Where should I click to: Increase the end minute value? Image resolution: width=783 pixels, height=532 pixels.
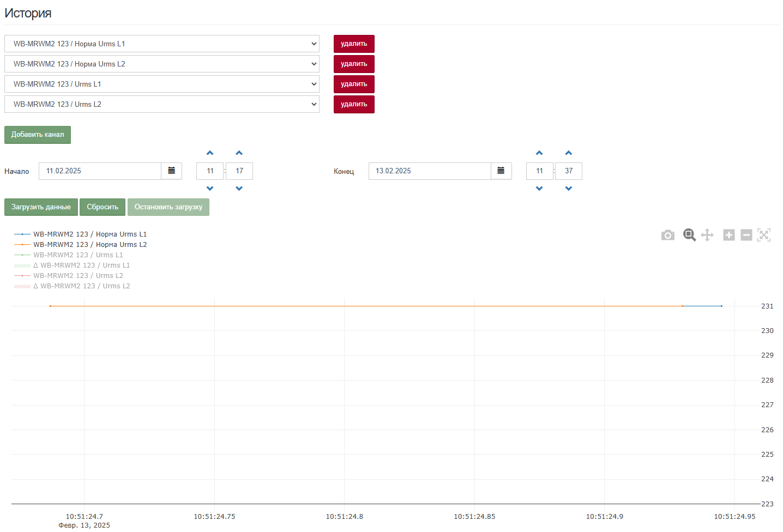[569, 153]
